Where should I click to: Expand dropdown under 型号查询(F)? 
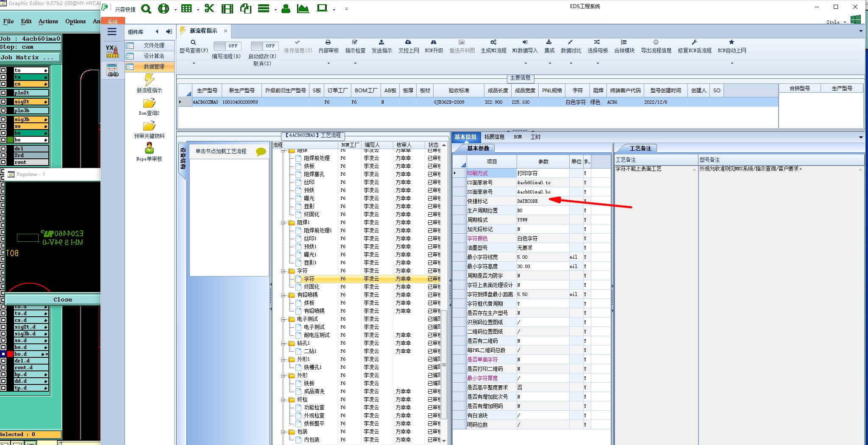194,64
